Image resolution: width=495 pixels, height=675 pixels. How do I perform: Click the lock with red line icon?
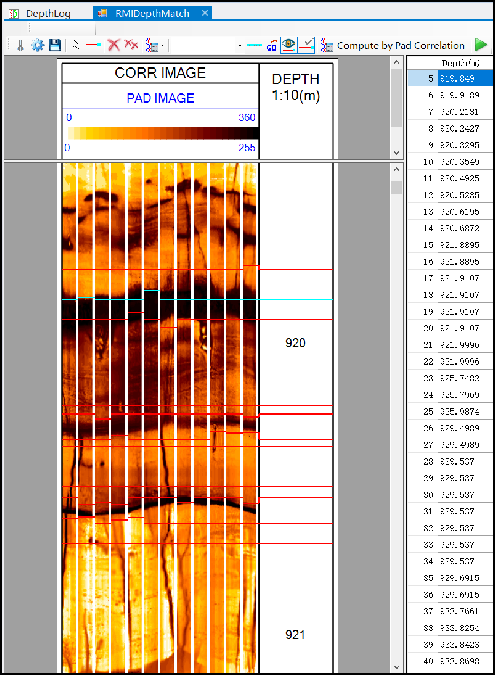click(x=271, y=45)
